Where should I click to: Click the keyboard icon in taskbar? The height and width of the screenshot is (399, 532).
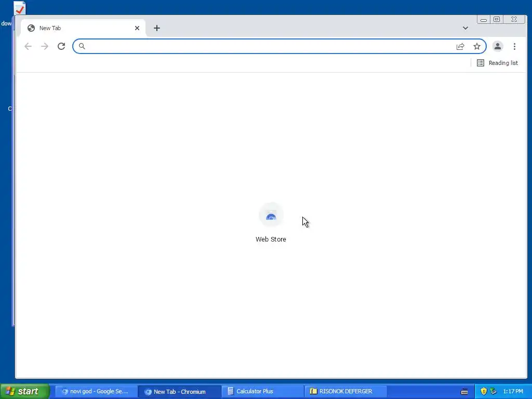pyautogui.click(x=464, y=392)
